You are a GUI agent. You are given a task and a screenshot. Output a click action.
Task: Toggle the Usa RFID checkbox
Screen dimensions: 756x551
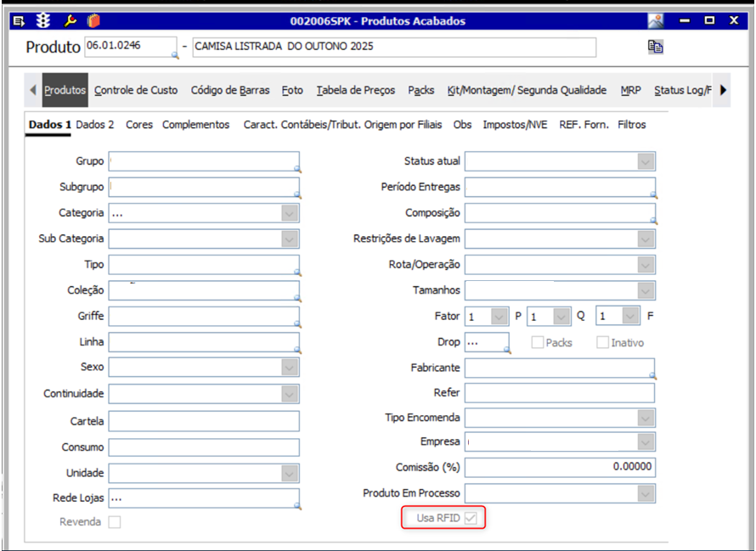pyautogui.click(x=471, y=518)
